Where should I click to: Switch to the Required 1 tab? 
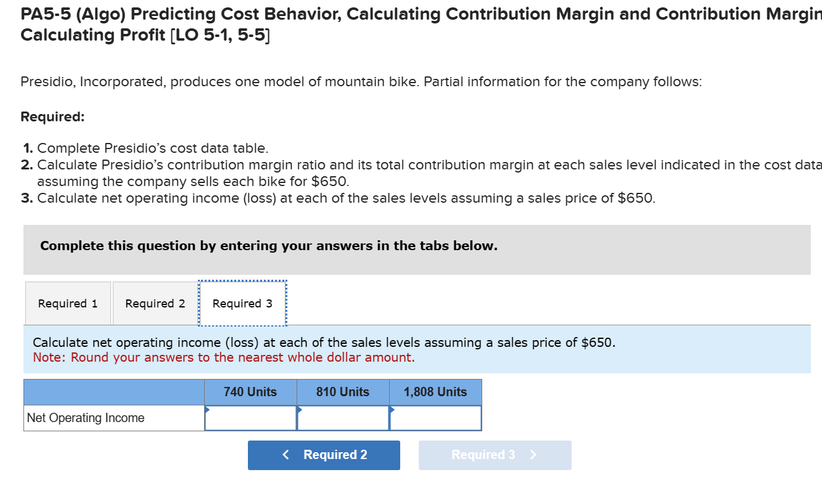(x=68, y=303)
